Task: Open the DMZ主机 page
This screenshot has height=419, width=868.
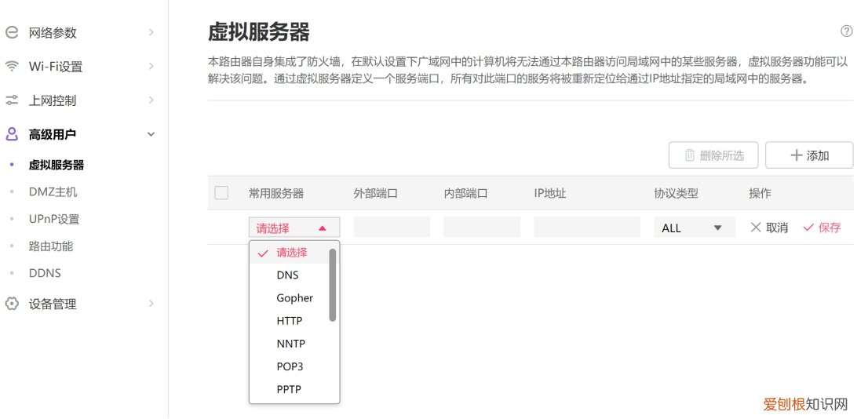Action: (53, 191)
